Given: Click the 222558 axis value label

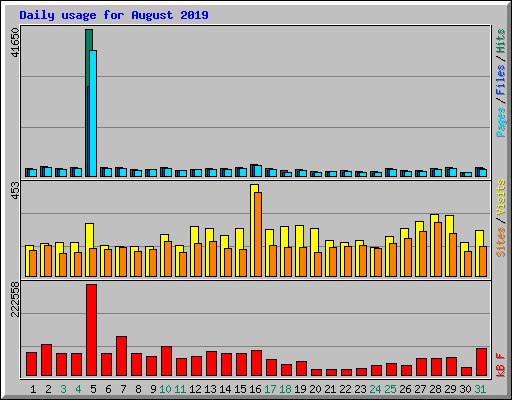Looking at the screenshot, I should click(x=15, y=299).
